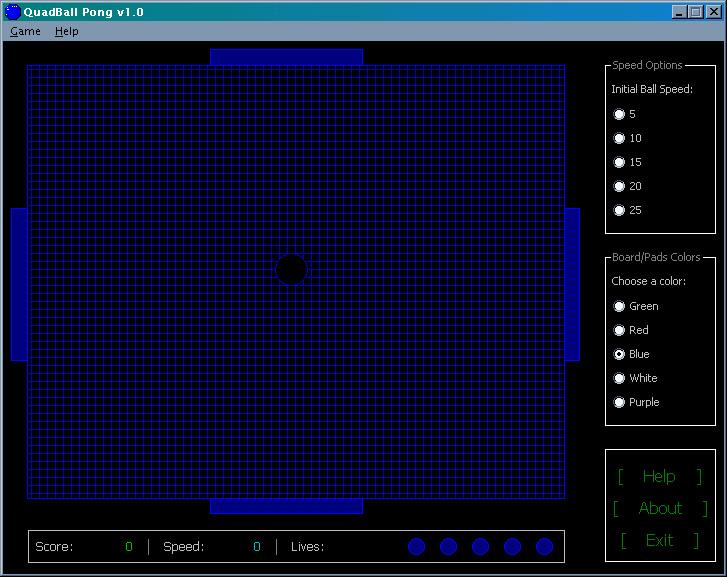Click the black ball in board center
The width and height of the screenshot is (727, 577).
coord(291,270)
